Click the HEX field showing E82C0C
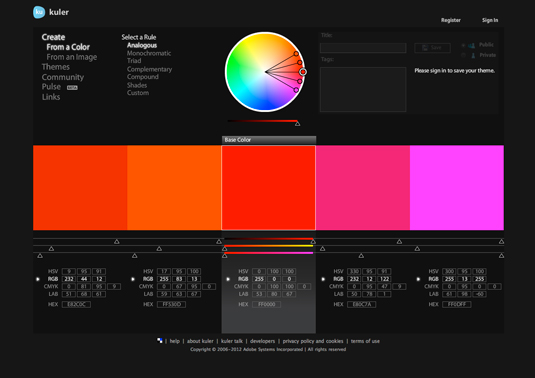The image size is (535, 378). 76,304
